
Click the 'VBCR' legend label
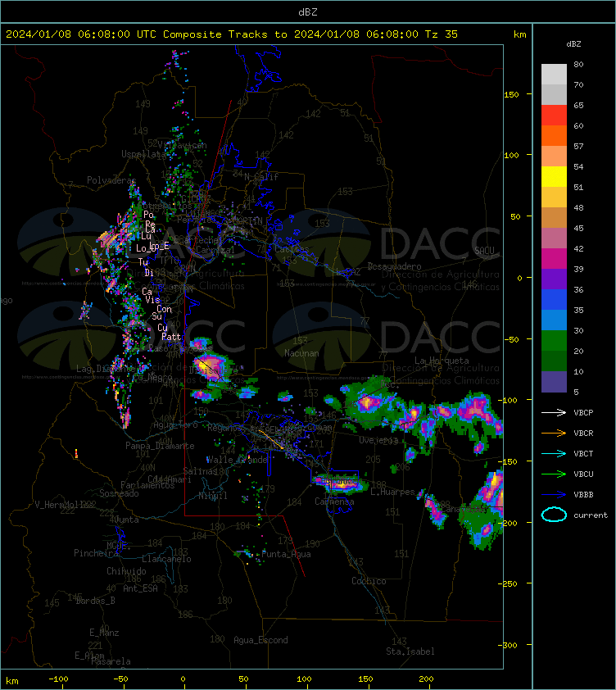click(x=583, y=433)
